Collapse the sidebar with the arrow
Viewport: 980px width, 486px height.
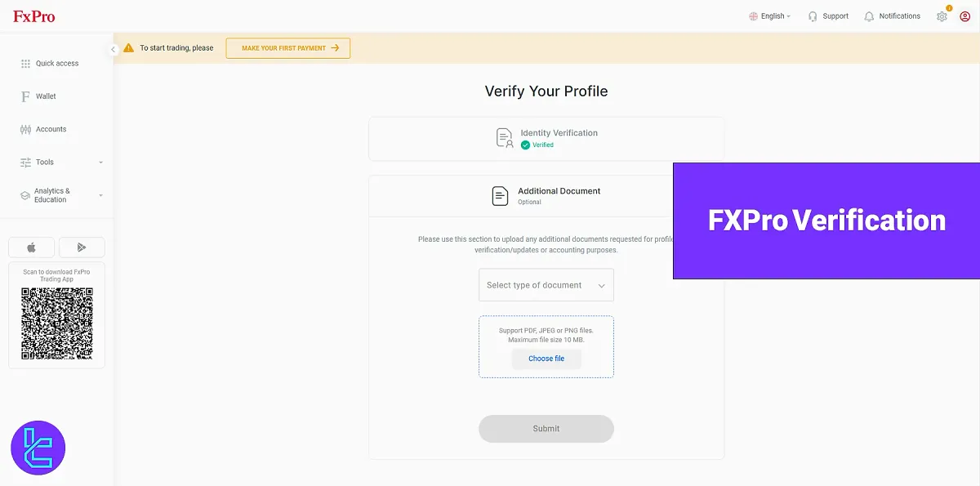click(114, 49)
